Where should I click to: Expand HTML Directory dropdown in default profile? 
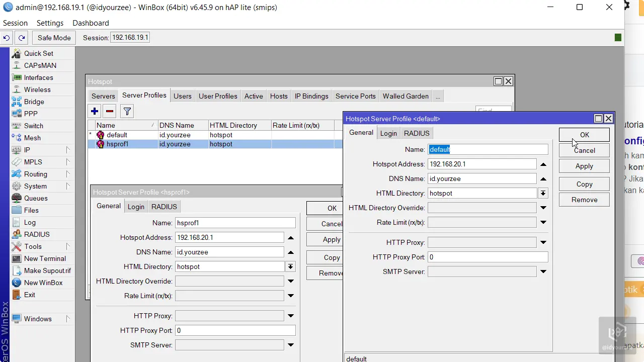[543, 193]
